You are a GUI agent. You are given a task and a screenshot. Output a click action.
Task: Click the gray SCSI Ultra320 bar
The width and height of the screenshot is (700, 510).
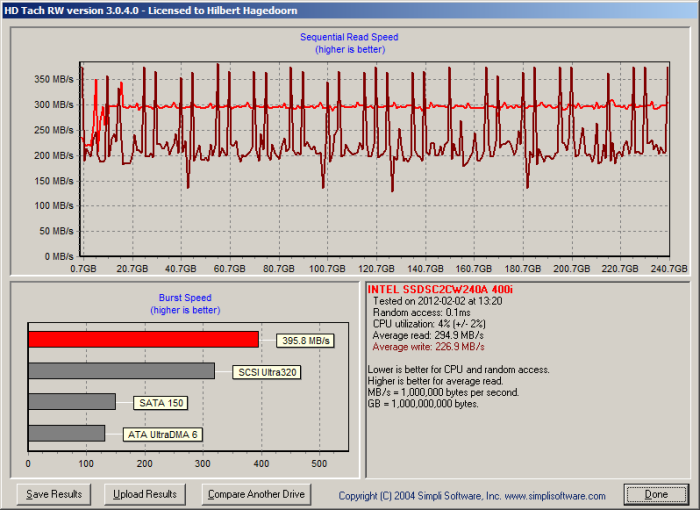(121, 371)
